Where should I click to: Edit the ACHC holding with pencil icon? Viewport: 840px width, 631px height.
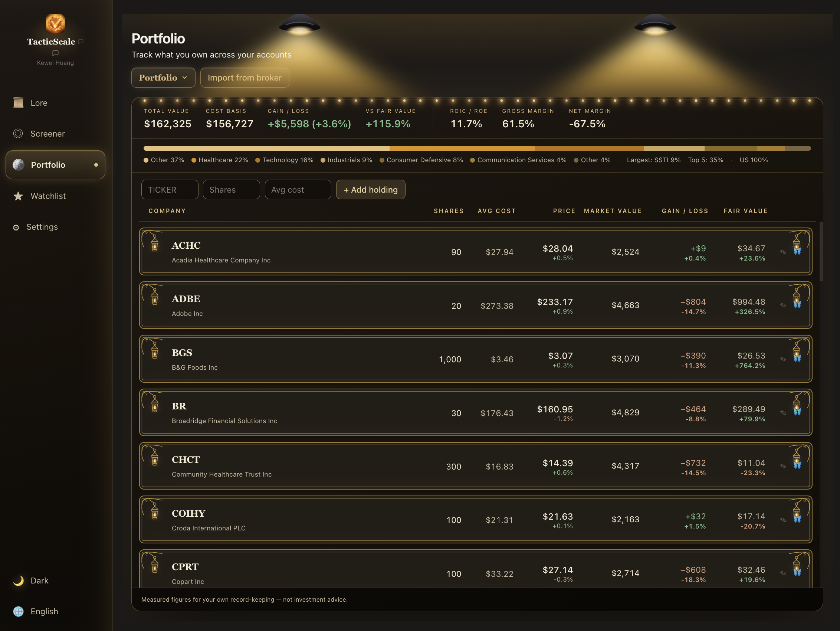point(783,252)
